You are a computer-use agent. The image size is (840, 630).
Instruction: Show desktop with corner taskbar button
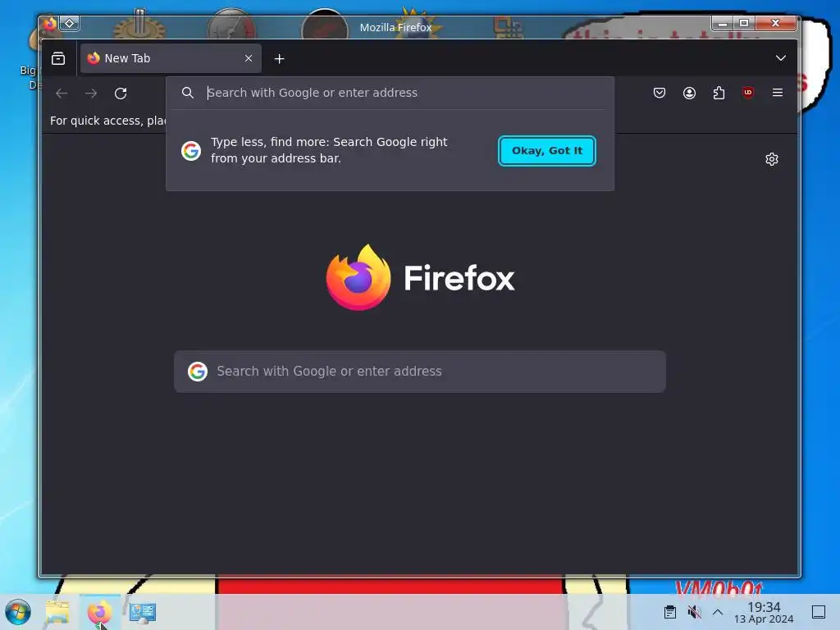(819, 612)
